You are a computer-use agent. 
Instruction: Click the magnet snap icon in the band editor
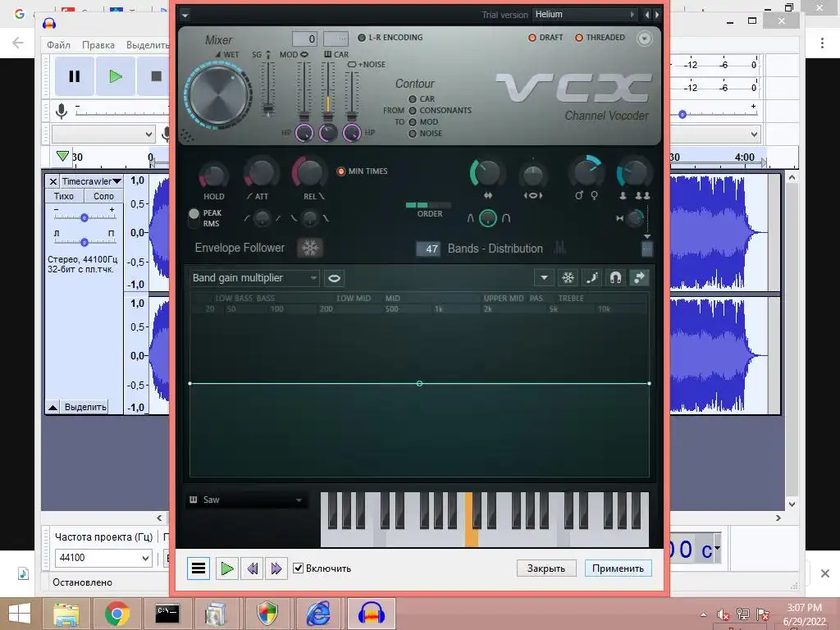pyautogui.click(x=615, y=277)
